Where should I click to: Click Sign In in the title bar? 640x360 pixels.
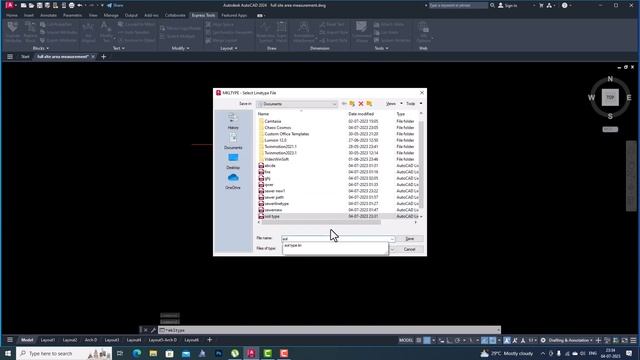(507, 5)
